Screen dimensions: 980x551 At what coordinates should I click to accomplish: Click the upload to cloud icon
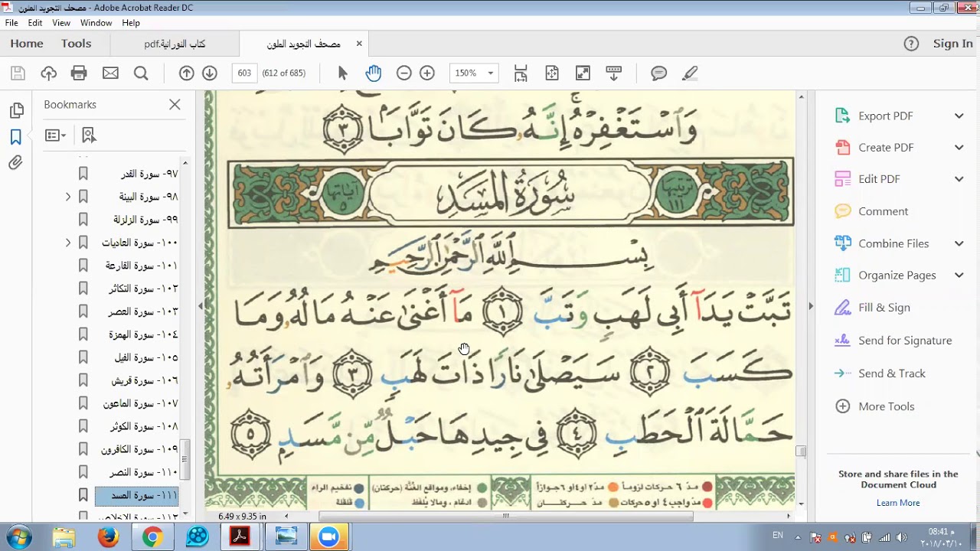pyautogui.click(x=49, y=73)
